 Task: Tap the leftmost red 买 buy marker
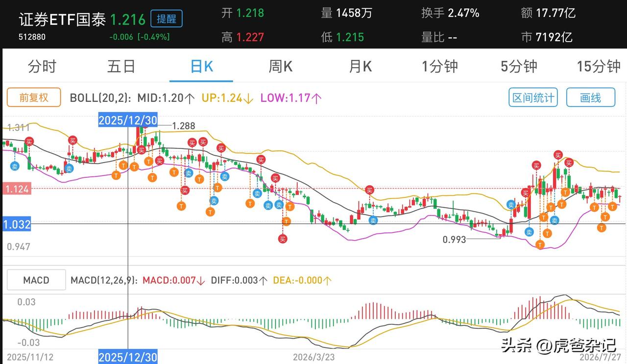point(29,142)
